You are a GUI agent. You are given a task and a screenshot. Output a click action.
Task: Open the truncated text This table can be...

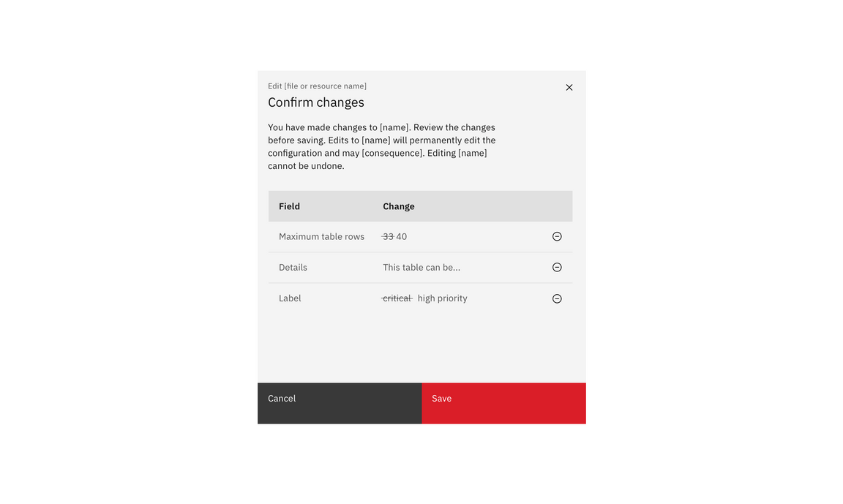(421, 267)
